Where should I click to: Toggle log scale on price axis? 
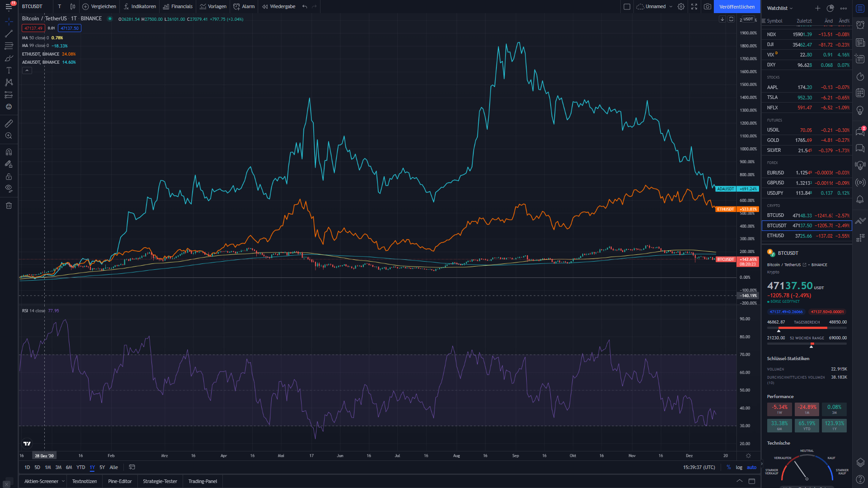coord(739,467)
